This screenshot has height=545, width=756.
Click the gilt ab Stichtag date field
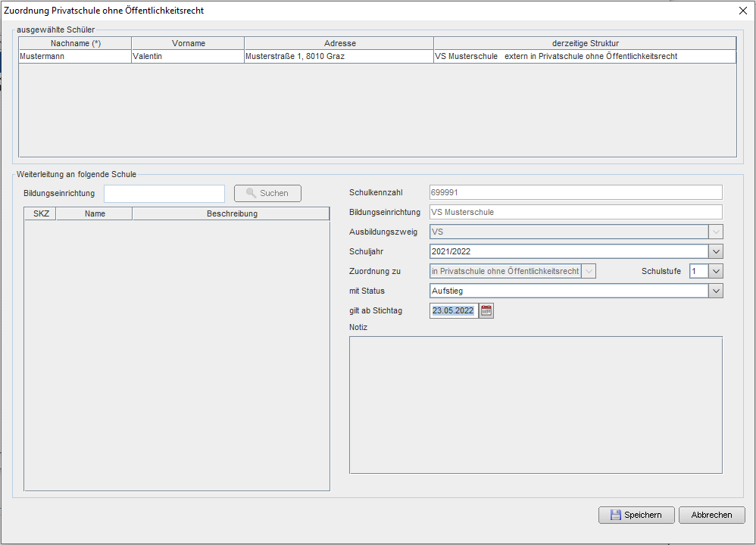tap(453, 310)
